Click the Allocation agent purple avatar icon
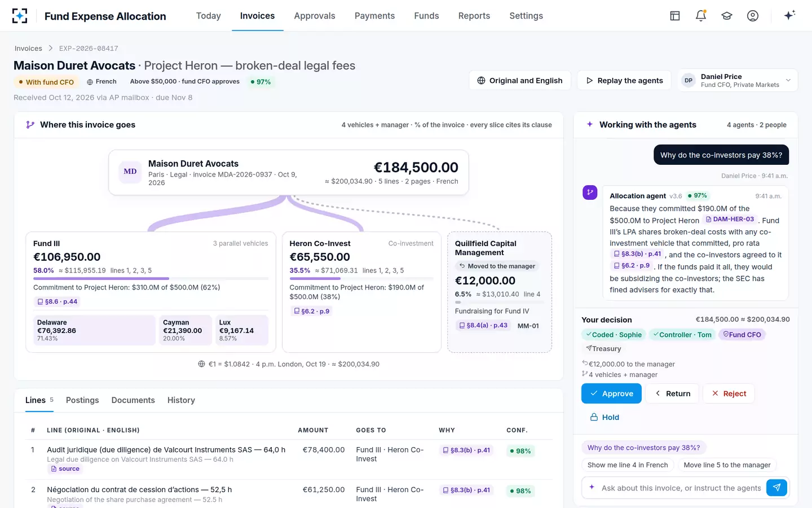Image resolution: width=812 pixels, height=508 pixels. [590, 192]
